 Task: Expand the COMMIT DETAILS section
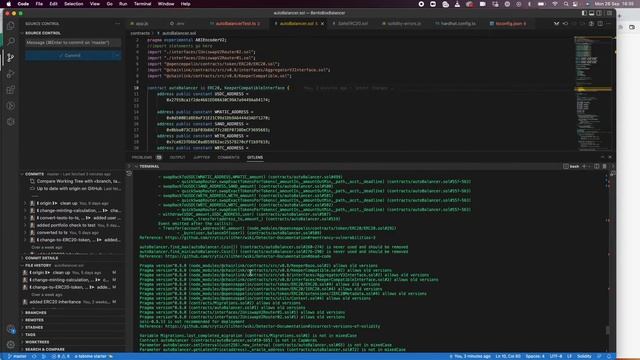[41, 258]
